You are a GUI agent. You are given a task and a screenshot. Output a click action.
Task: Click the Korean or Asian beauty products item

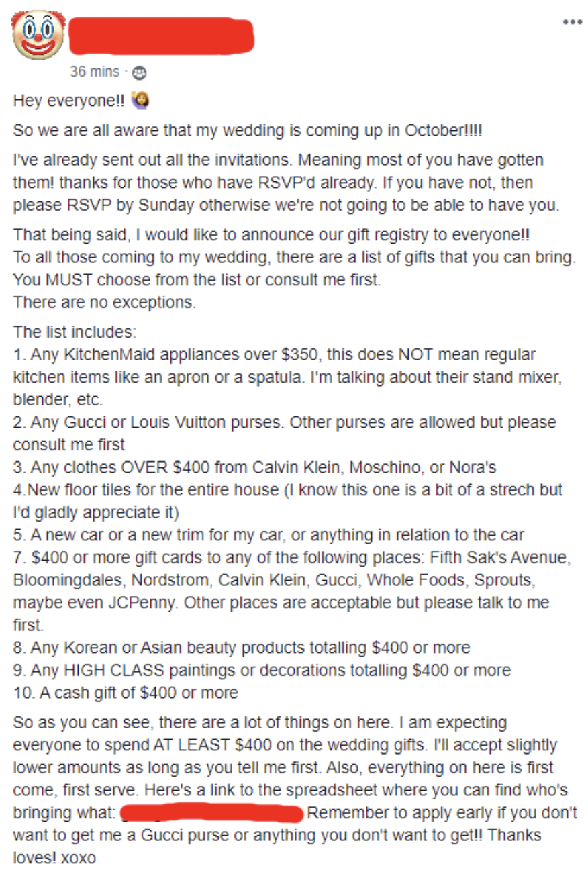[241, 648]
